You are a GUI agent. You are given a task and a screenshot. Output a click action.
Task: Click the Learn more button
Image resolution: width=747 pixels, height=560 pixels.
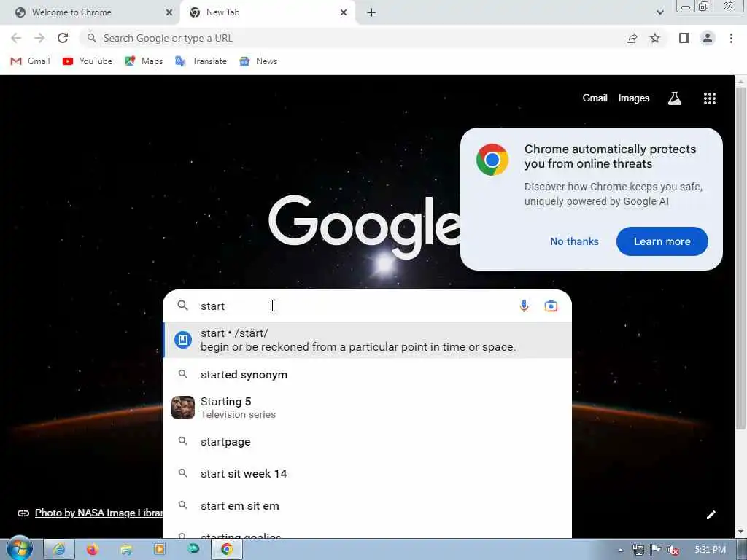pos(662,241)
